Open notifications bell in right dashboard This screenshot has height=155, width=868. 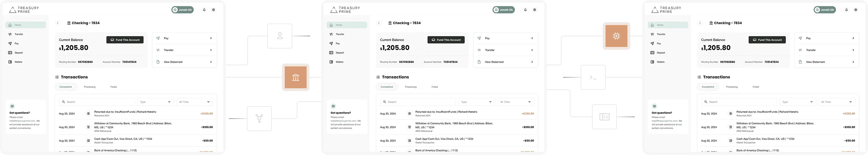tap(846, 10)
